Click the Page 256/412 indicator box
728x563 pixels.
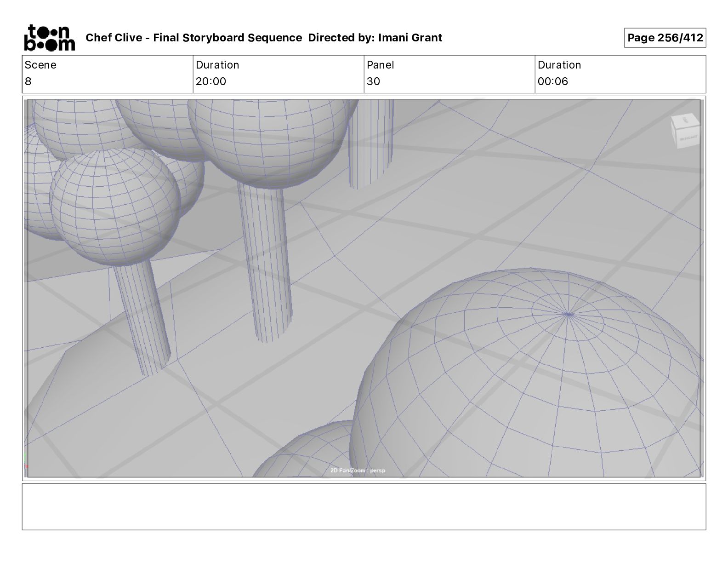click(665, 38)
